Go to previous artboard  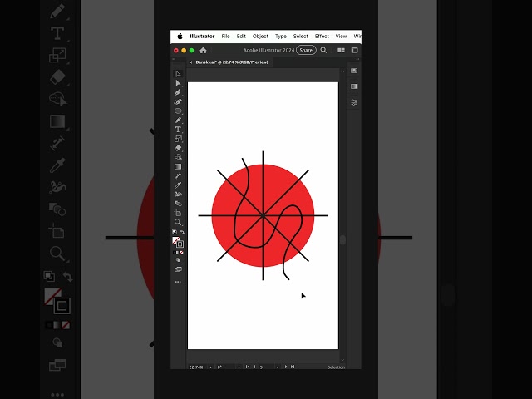(x=254, y=367)
